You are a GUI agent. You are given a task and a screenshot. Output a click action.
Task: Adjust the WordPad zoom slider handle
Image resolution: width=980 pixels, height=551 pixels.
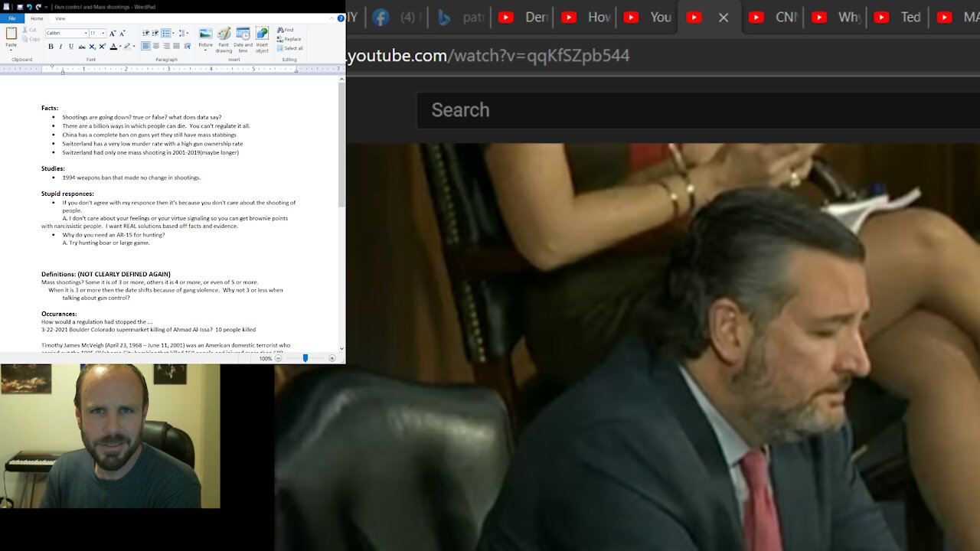[305, 358]
